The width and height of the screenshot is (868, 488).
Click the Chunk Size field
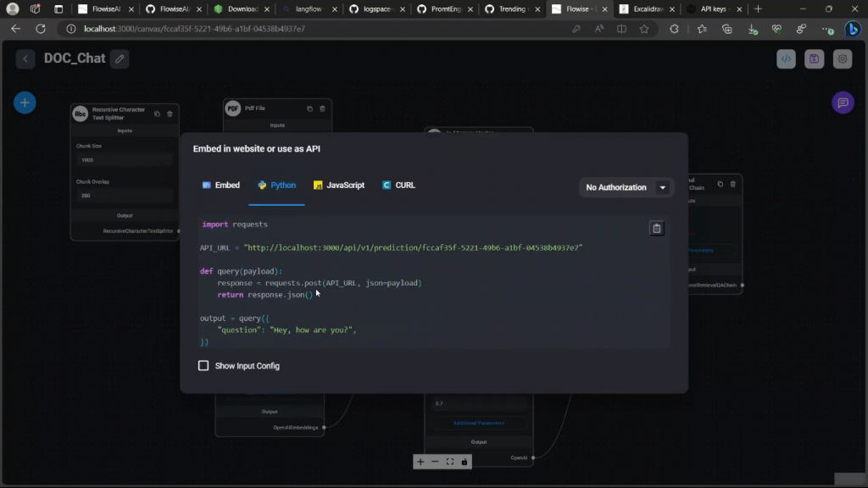[x=125, y=160]
